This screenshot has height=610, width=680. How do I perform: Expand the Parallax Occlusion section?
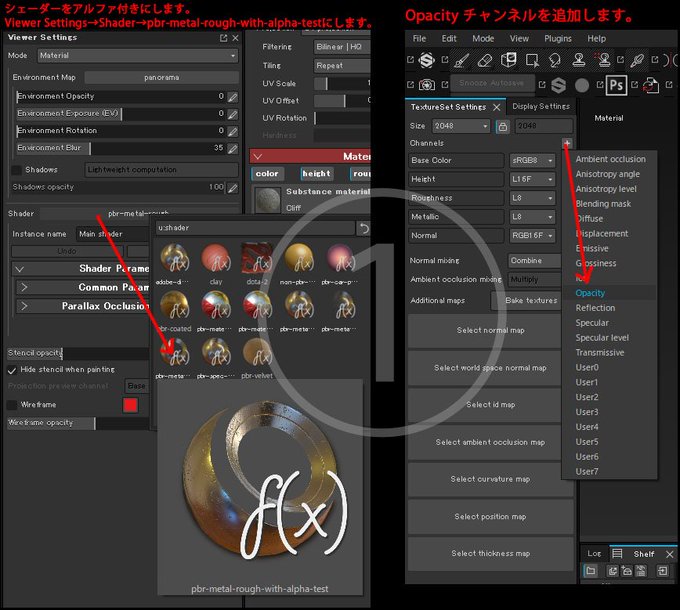click(x=83, y=306)
